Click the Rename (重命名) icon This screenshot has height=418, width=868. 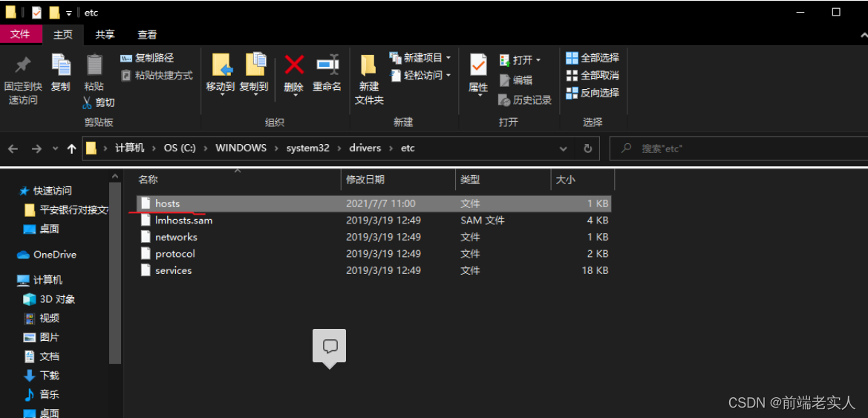pos(327,65)
